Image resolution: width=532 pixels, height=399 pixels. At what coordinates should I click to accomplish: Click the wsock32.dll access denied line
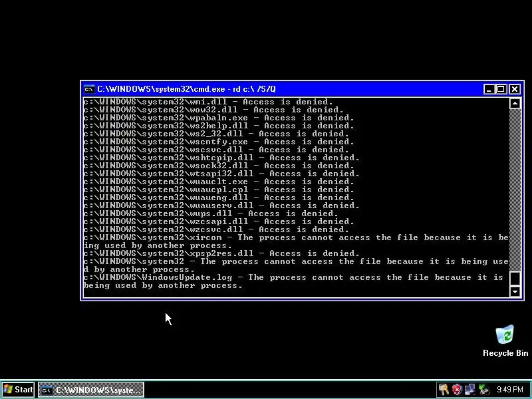coord(219,166)
